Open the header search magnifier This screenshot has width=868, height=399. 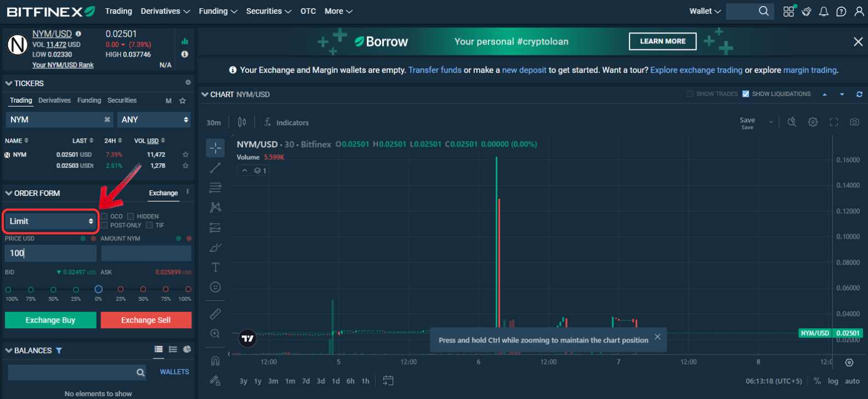(764, 11)
